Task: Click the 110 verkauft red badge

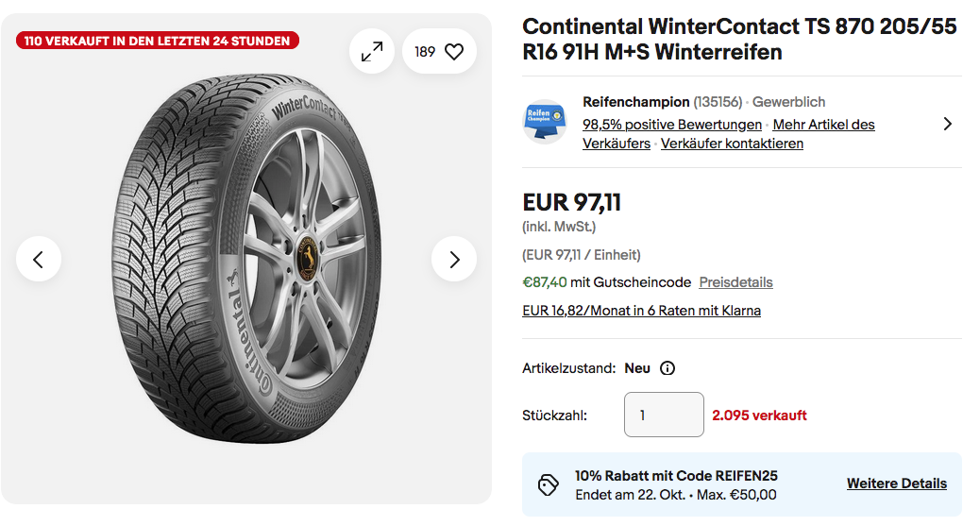Action: pyautogui.click(x=158, y=40)
